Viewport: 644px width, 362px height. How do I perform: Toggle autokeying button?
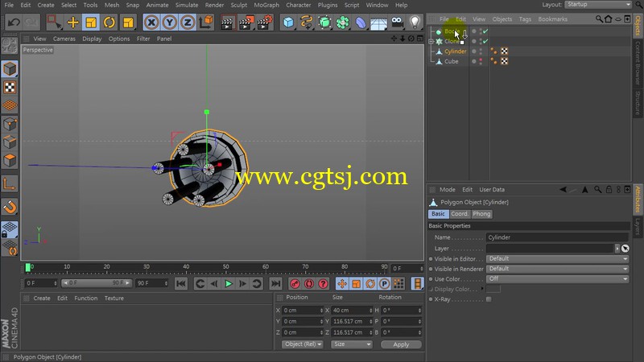coord(309,284)
